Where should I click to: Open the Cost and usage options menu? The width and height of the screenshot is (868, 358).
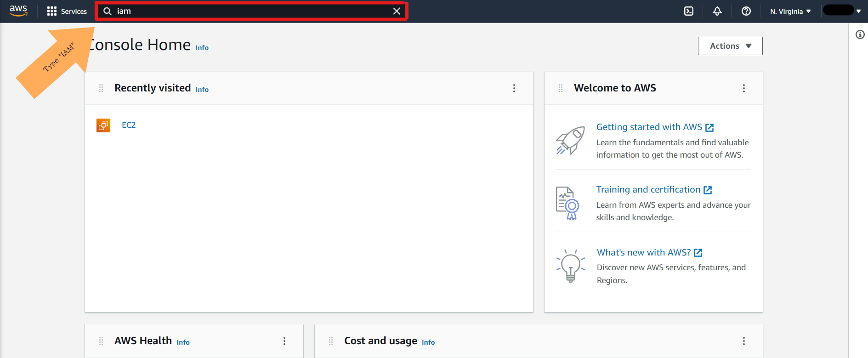pos(744,341)
